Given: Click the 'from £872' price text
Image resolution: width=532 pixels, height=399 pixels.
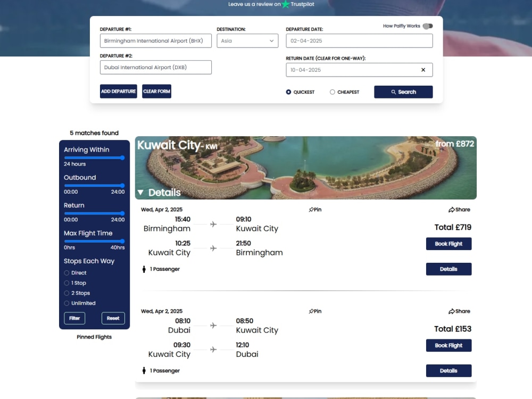Looking at the screenshot, I should point(455,144).
